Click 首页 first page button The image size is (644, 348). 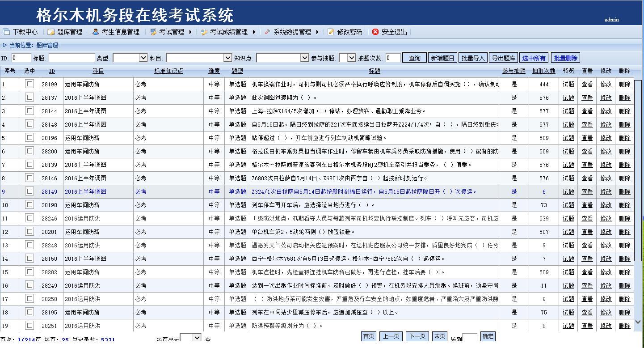pos(369,336)
